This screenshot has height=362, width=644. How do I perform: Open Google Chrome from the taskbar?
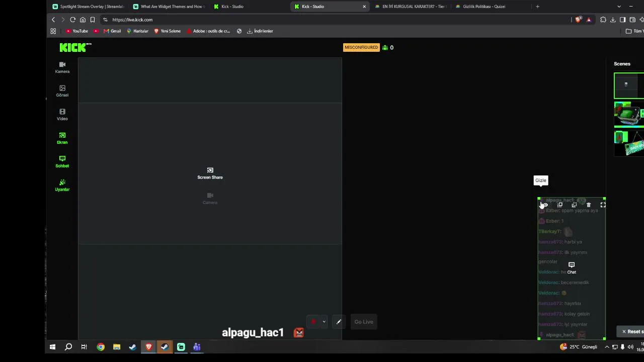101,347
